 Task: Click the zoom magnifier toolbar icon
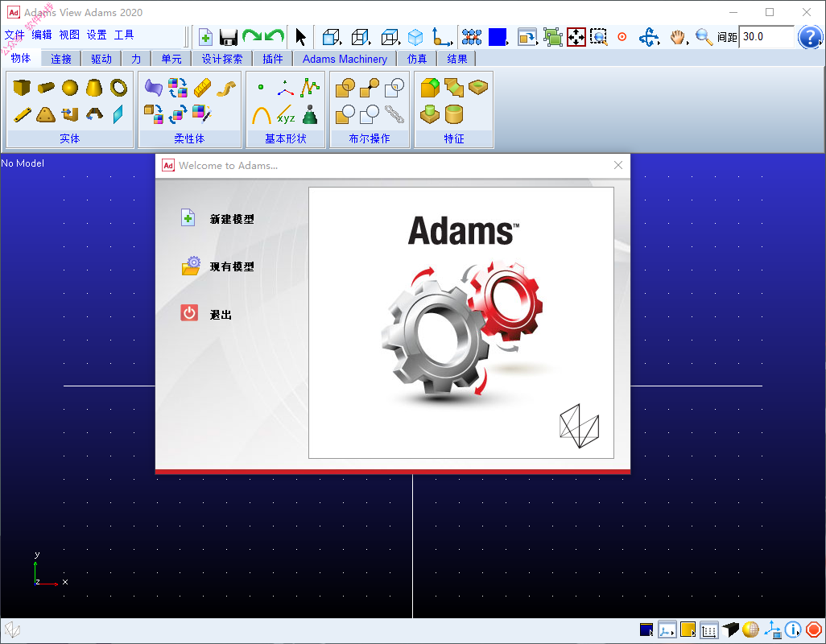point(704,37)
